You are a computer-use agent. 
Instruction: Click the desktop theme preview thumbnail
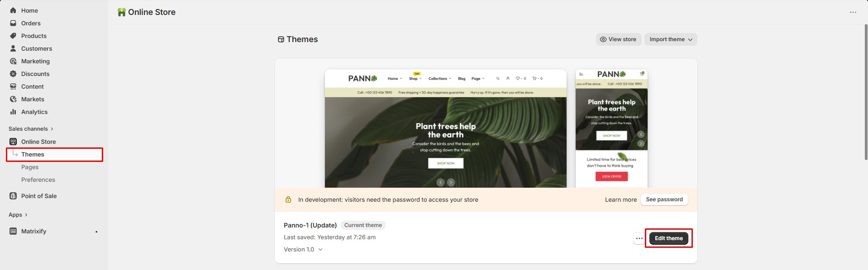[x=445, y=128]
